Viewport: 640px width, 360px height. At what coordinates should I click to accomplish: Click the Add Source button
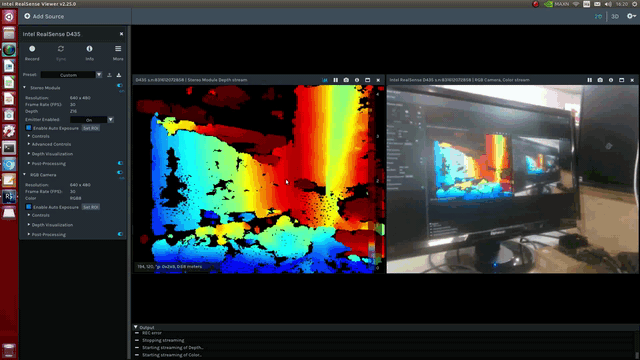pos(44,16)
